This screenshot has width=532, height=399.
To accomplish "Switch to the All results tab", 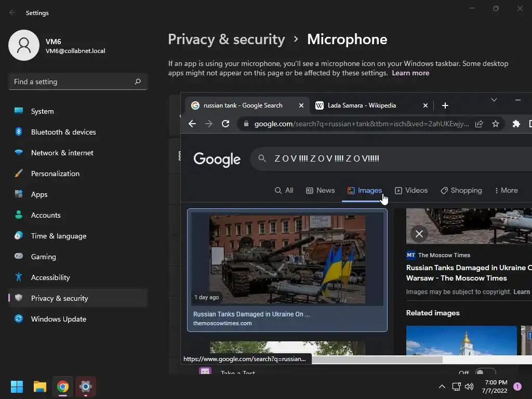I will [x=284, y=190].
